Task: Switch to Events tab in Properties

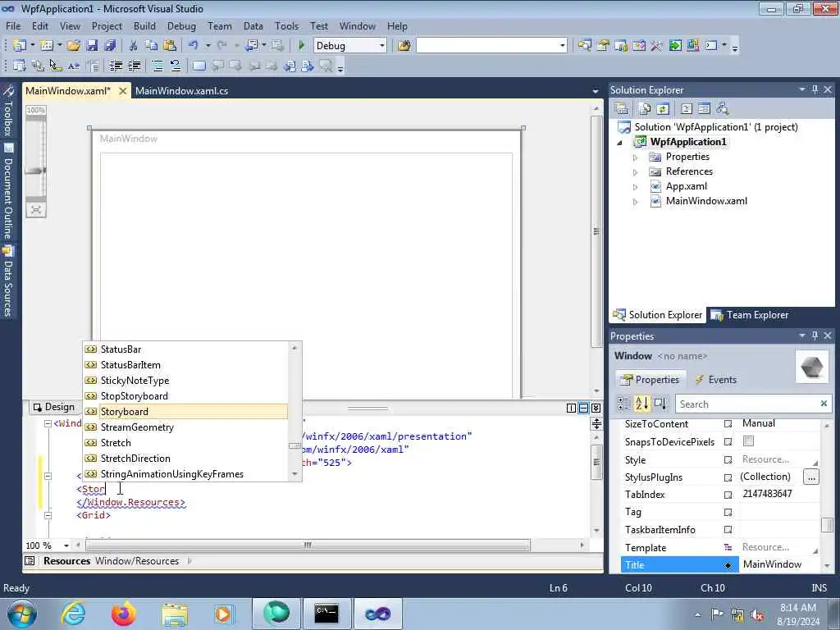Action: pos(715,379)
